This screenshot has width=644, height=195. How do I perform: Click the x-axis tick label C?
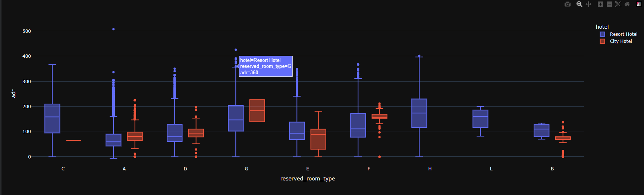click(x=63, y=169)
